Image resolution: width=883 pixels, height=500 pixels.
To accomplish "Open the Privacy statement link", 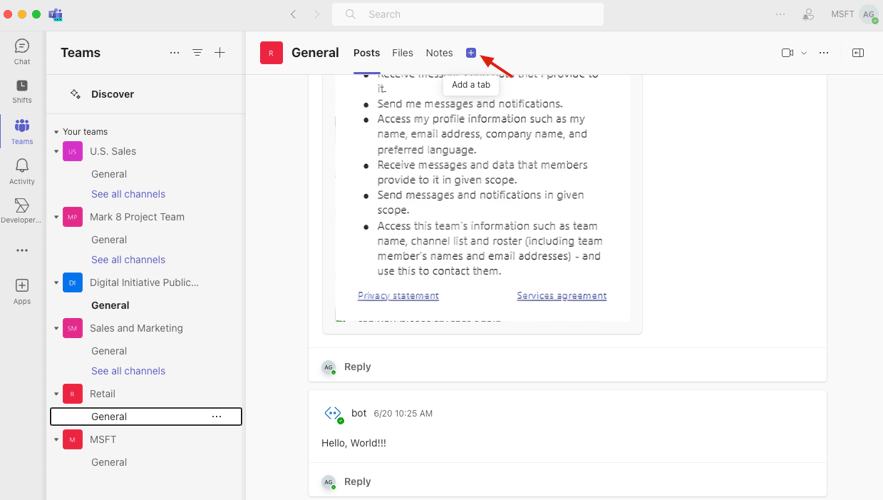I will pos(398,296).
